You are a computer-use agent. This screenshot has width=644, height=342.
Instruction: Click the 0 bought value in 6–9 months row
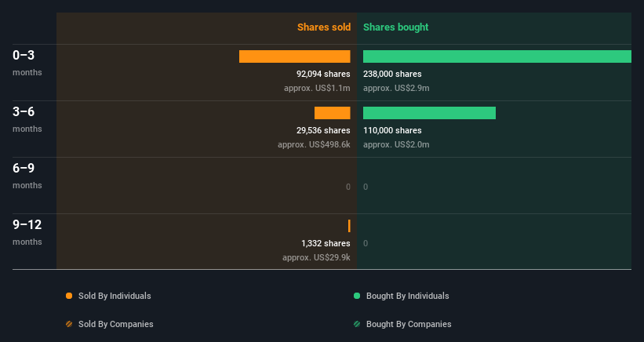pyautogui.click(x=366, y=187)
